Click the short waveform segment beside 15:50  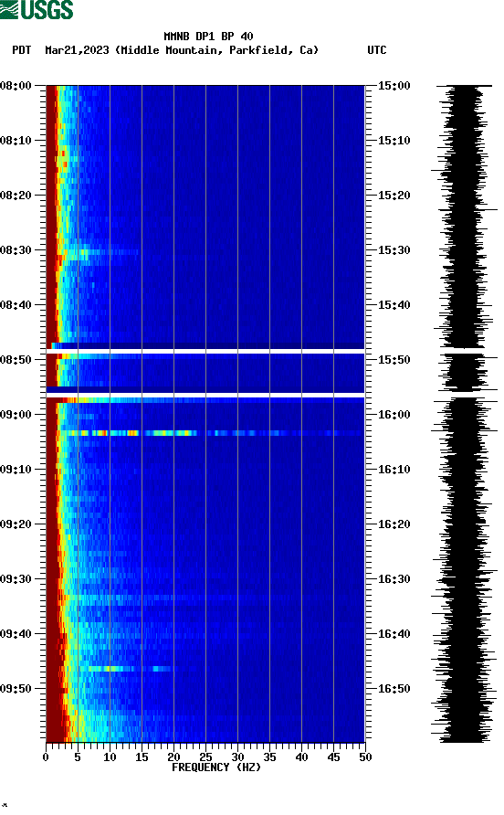click(467, 373)
